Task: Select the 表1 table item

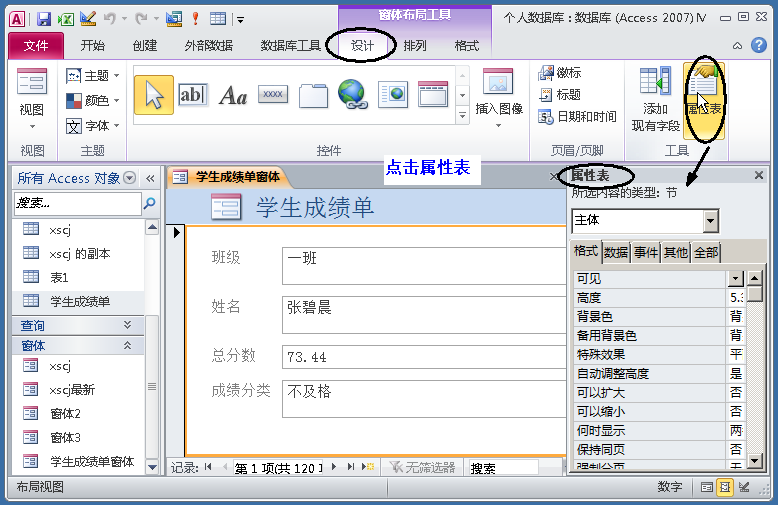Action: tap(59, 277)
